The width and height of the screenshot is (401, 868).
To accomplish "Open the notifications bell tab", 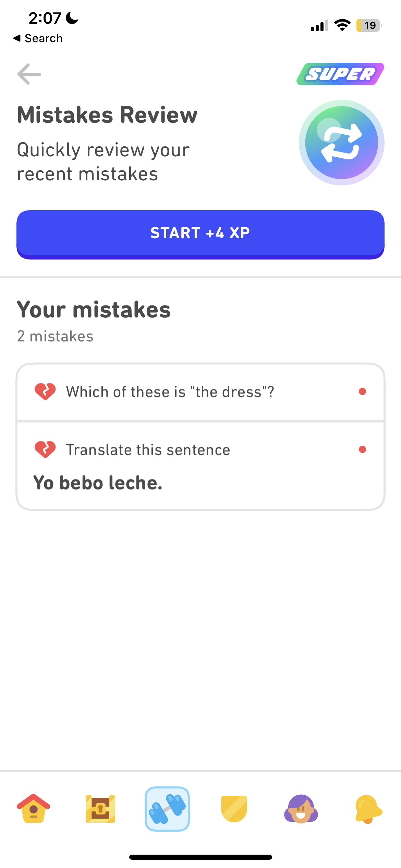I will click(x=368, y=809).
